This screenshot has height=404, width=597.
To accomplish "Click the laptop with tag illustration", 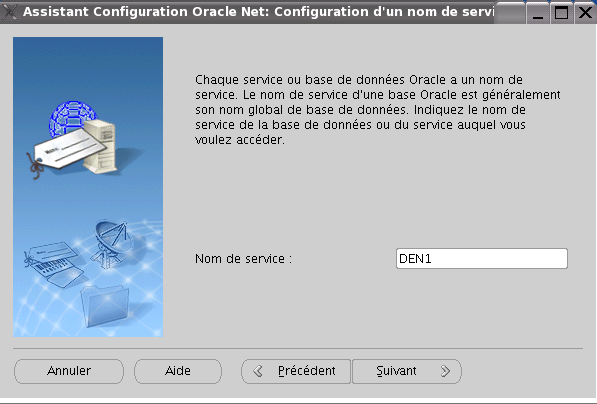I will point(54,265).
